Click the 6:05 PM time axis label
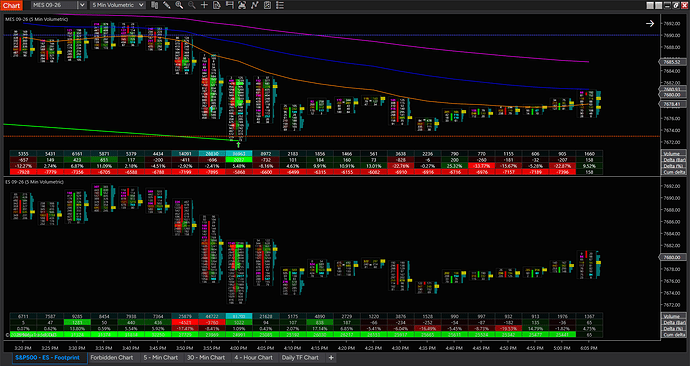The height and width of the screenshot is (366, 690). click(x=589, y=348)
